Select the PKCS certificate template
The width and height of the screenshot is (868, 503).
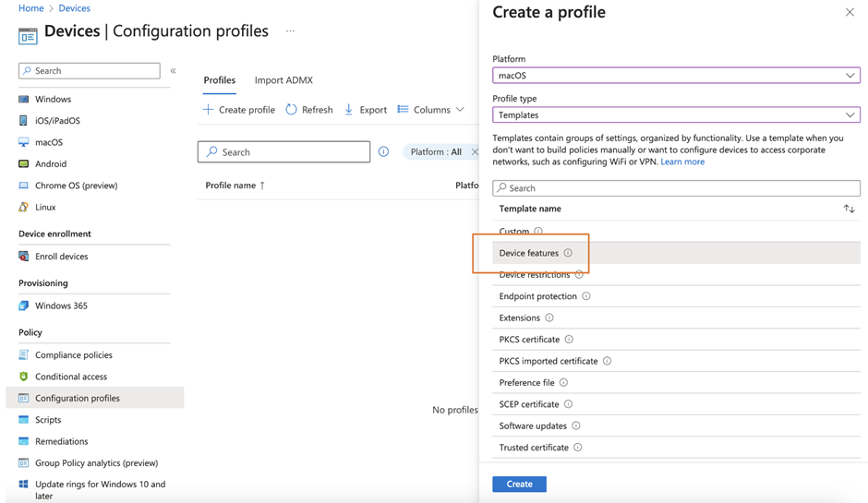(x=676, y=340)
